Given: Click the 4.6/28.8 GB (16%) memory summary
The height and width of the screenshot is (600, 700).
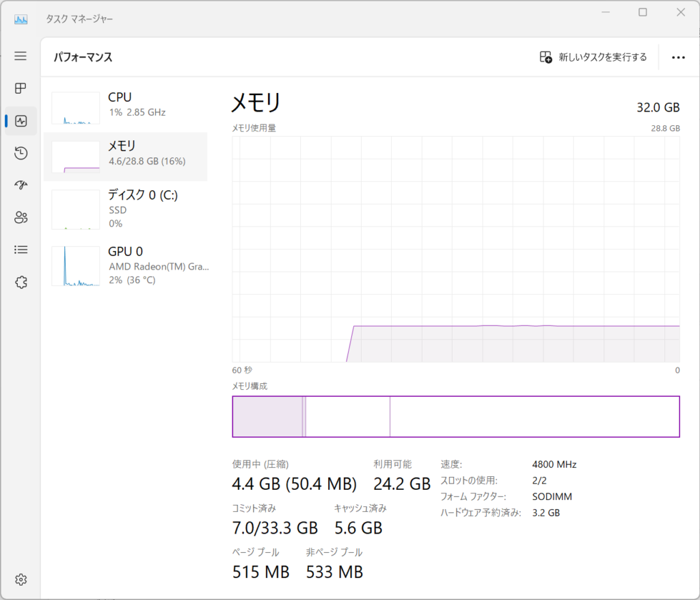Looking at the screenshot, I should (x=147, y=161).
